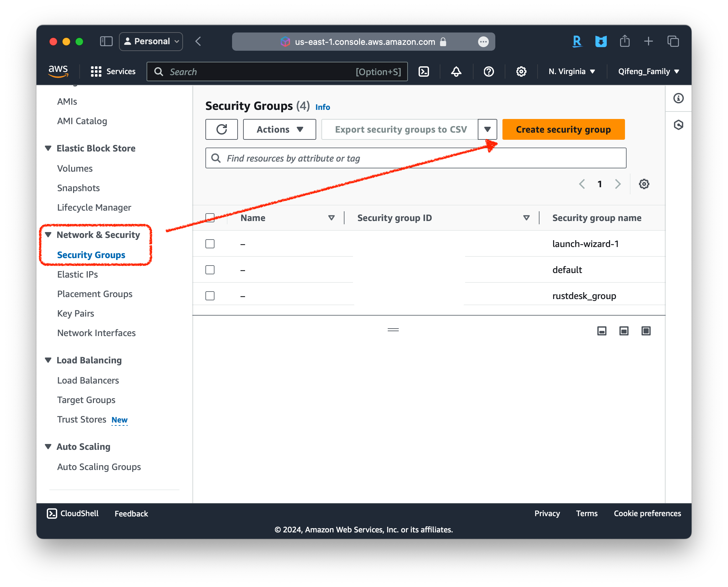Image resolution: width=728 pixels, height=587 pixels.
Task: Click Create security group button
Action: 563,129
